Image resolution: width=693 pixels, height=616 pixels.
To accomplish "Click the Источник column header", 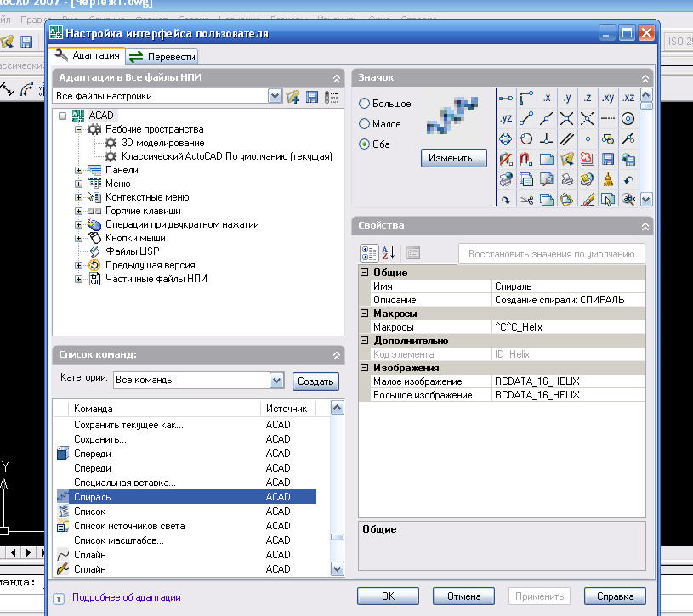I will [x=288, y=409].
